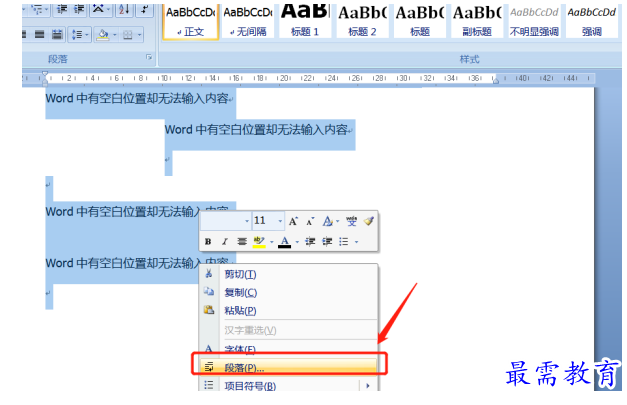Viewport: 627px width, 405px height.
Task: Click bullets icon in mini toolbar
Action: (x=344, y=241)
